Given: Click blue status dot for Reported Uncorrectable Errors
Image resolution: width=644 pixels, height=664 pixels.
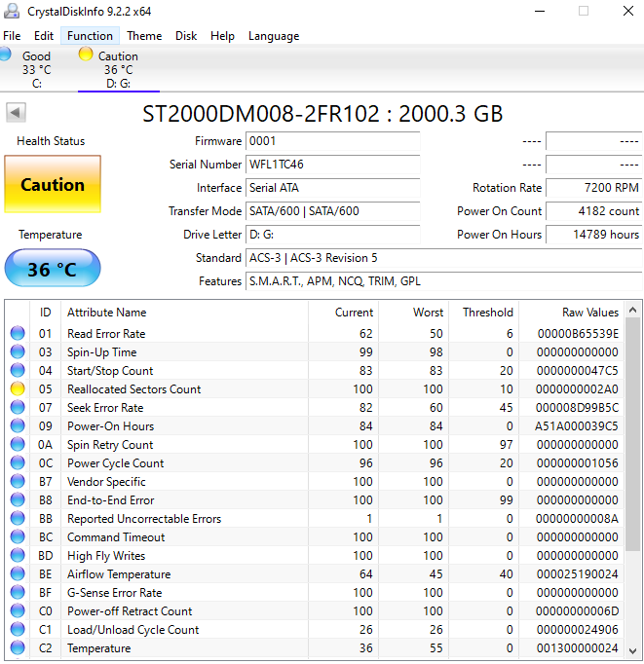Looking at the screenshot, I should 18,518.
